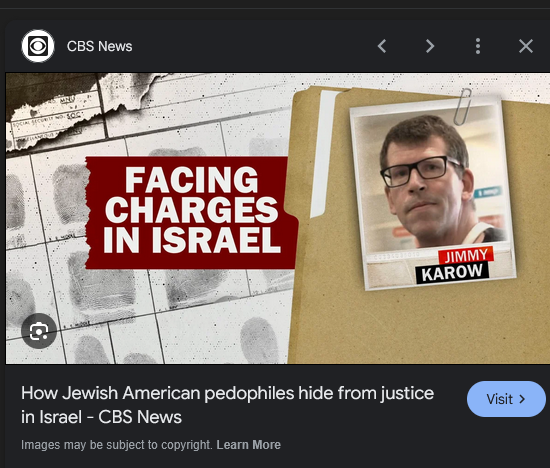Search this image with Google Lens icon
The height and width of the screenshot is (468, 550).
(39, 331)
